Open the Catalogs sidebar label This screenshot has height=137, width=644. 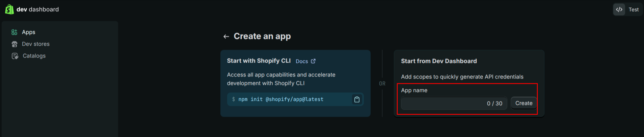(x=34, y=56)
